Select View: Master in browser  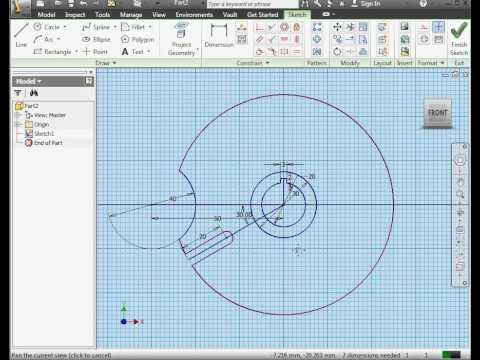point(46,115)
